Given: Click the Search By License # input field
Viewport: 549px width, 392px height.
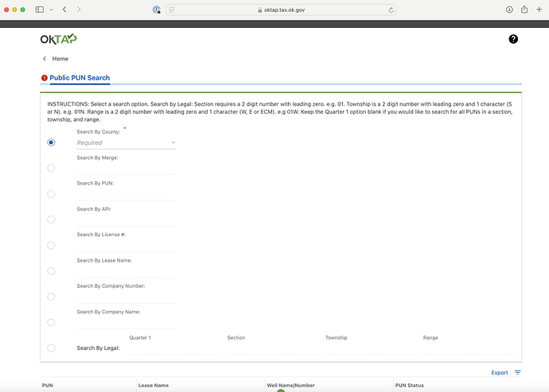Looking at the screenshot, I should [127, 246].
